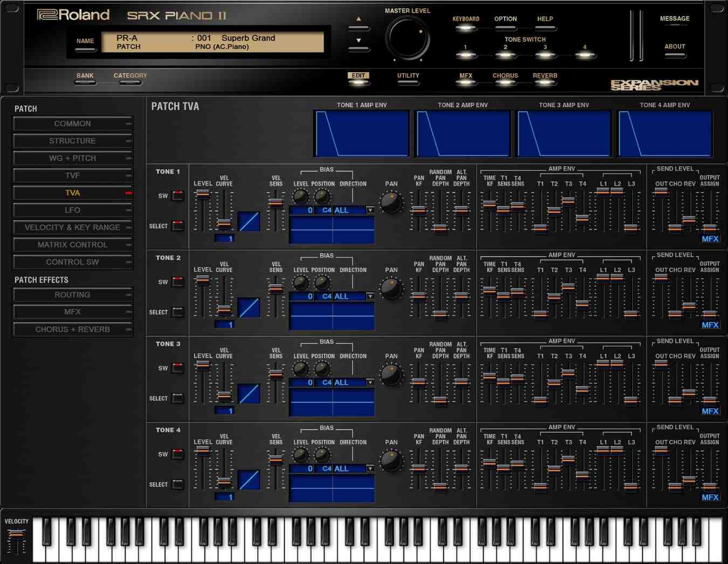Click the Tone 1 velocity curve icon

(x=249, y=221)
